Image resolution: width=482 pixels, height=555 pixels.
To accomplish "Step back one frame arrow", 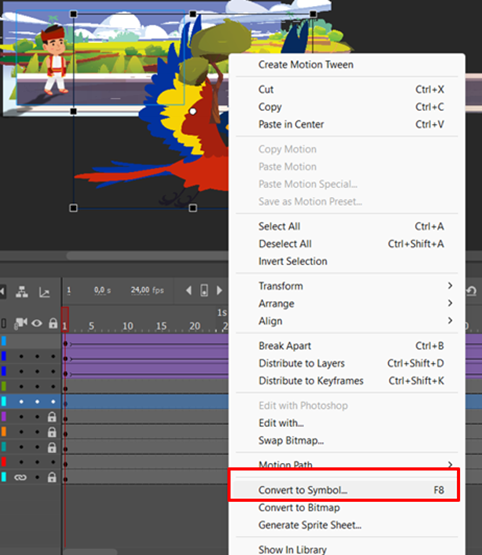I will 189,291.
